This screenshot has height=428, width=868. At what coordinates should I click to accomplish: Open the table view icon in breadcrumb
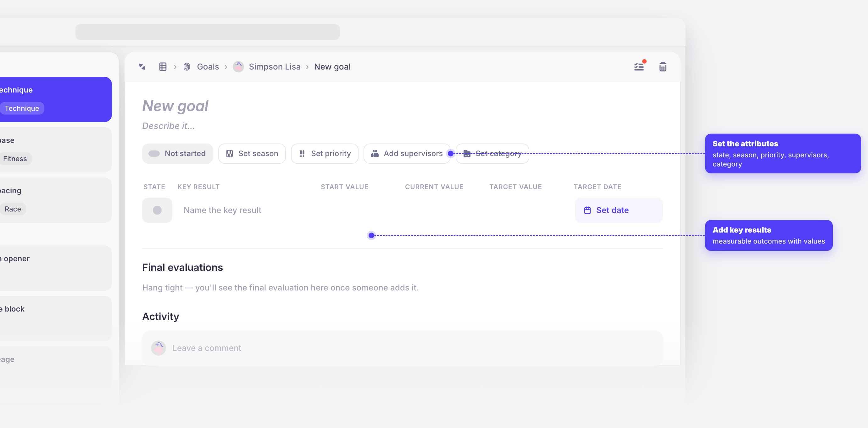click(163, 67)
